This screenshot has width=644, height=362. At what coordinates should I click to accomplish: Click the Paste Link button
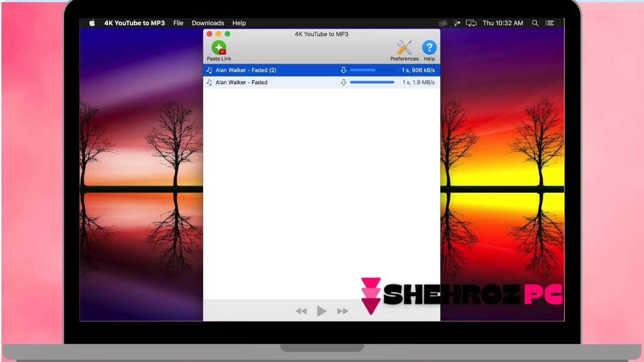pyautogui.click(x=219, y=51)
